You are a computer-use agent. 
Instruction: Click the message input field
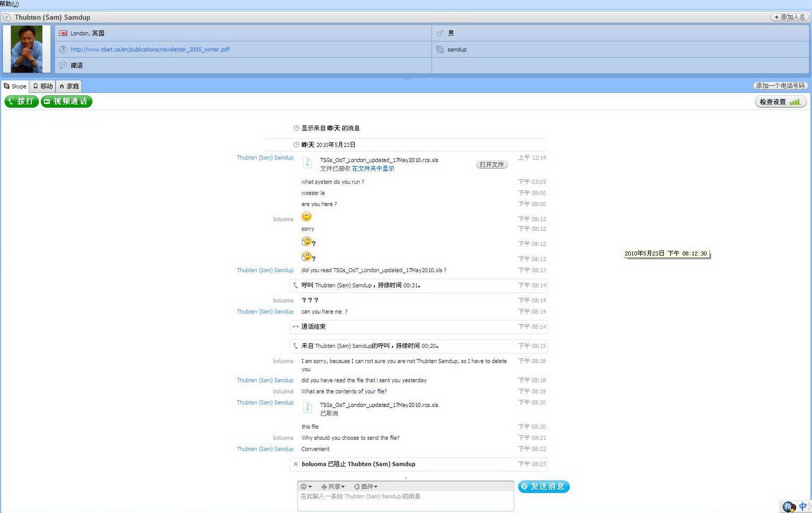405,501
